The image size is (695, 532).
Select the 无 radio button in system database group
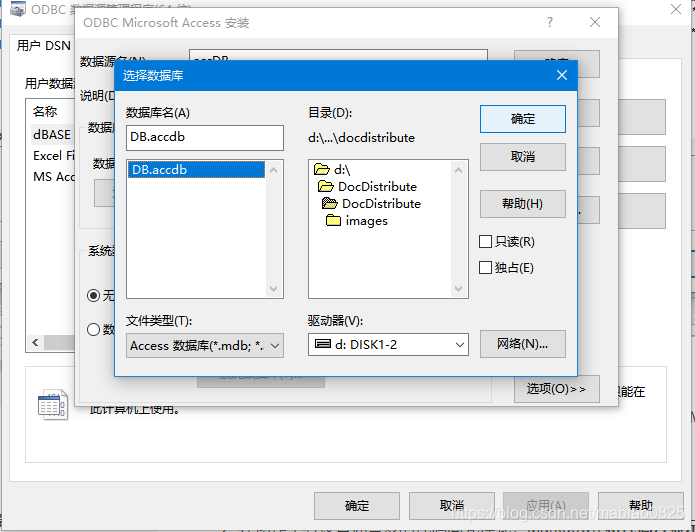(93, 295)
